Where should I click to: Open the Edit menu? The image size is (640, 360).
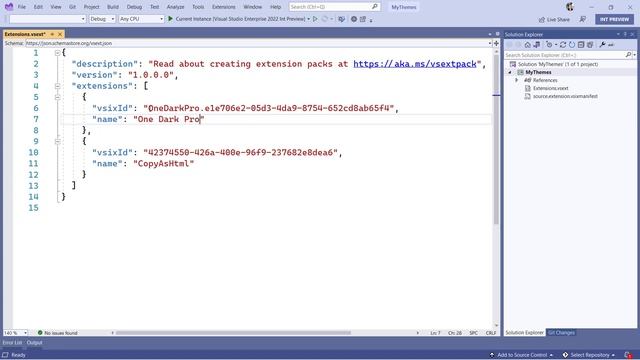point(38,7)
